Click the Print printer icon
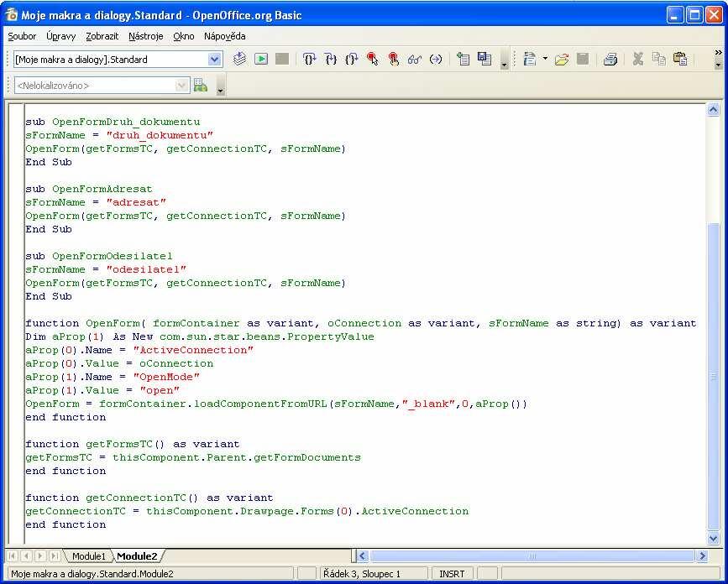This screenshot has height=584, width=728. coord(610,59)
